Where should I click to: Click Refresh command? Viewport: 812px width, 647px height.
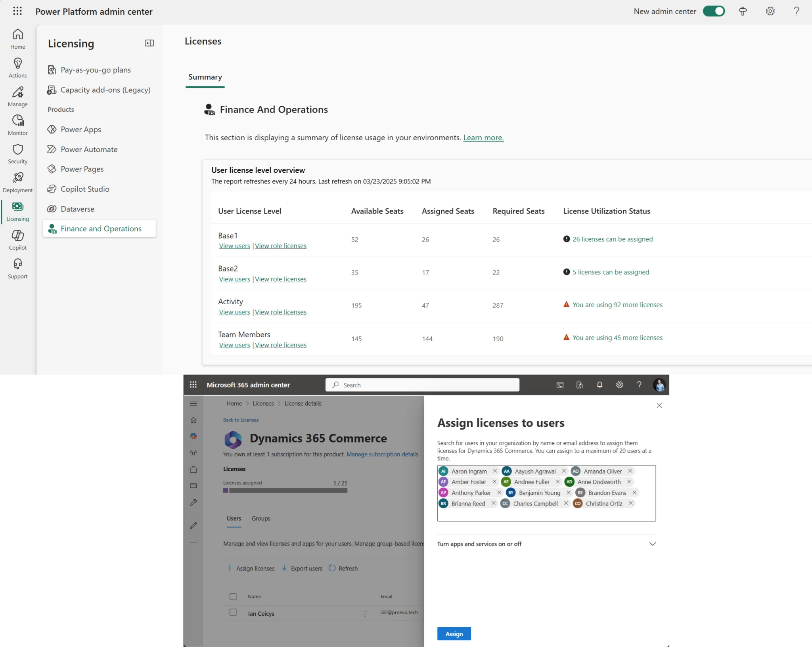pos(343,568)
